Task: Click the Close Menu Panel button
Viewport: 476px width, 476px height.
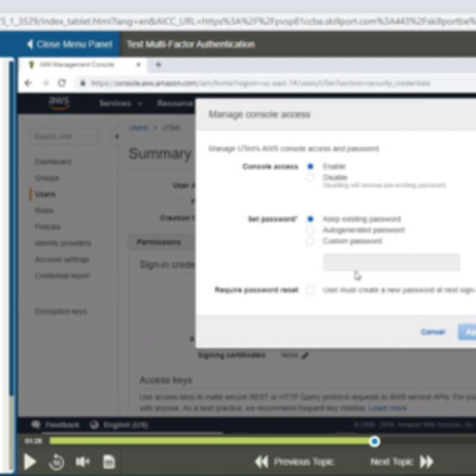Action: pos(70,44)
